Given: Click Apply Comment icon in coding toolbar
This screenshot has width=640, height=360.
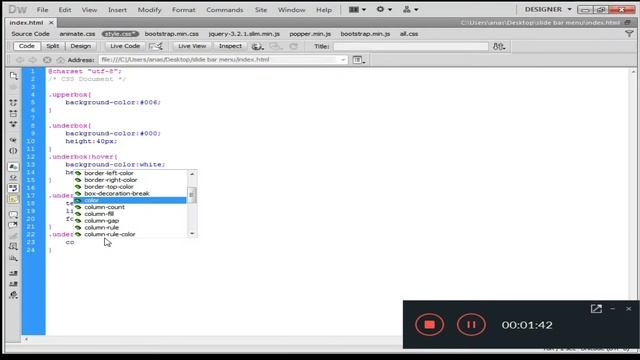Looking at the screenshot, I should 13,215.
